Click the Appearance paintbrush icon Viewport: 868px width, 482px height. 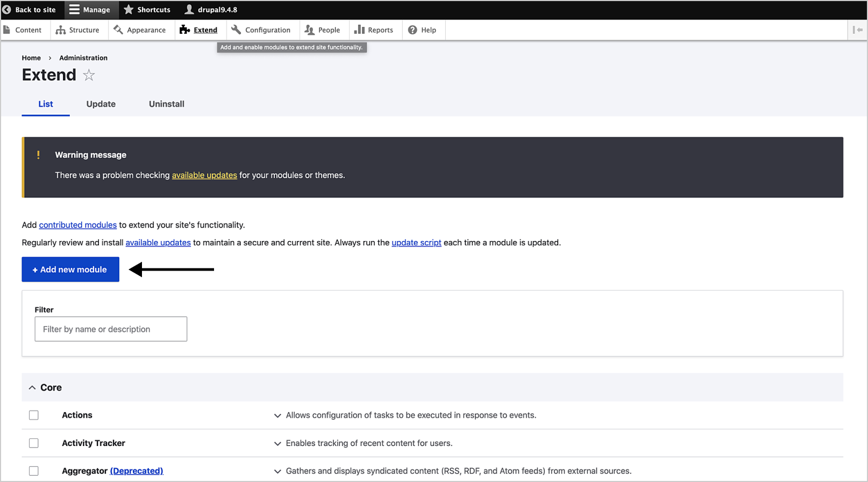(118, 30)
